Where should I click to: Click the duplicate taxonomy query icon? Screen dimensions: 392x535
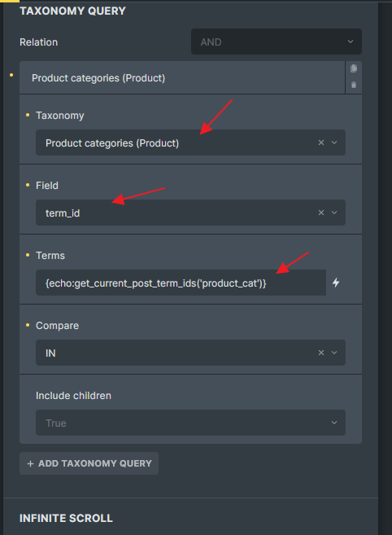tap(354, 68)
